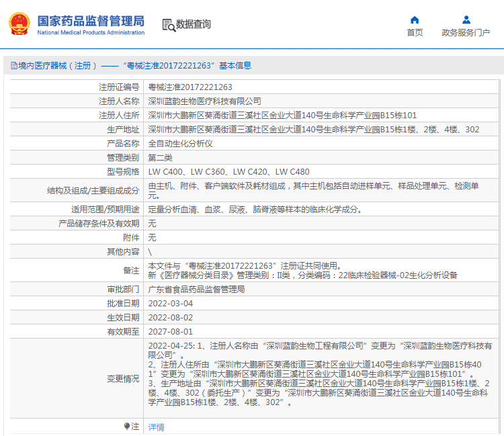Click the 结构及组成 description starting 由主机
Image resolution: width=504 pixels, height=436 pixels.
click(313, 191)
